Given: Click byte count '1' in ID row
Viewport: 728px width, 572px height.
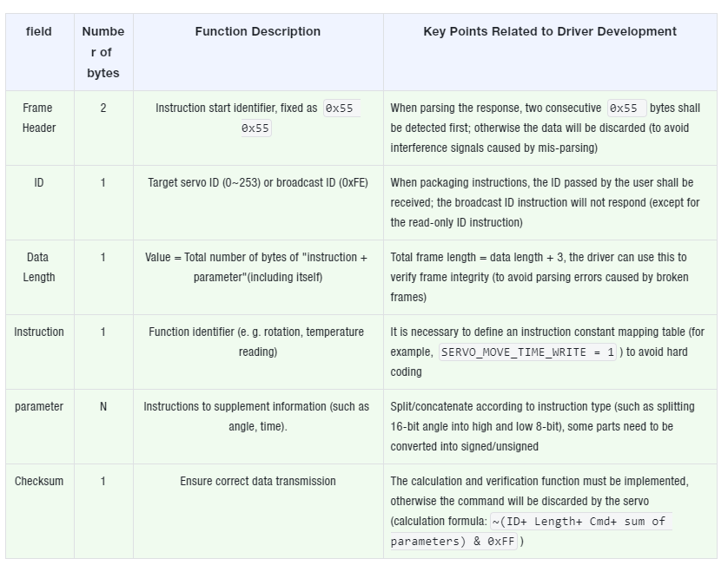Looking at the screenshot, I should [x=103, y=183].
